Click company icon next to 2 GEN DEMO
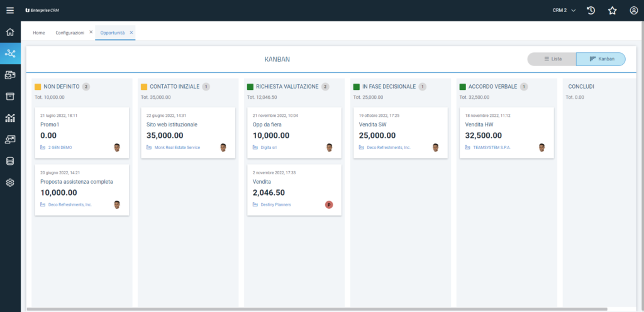Screen dimensions: 644x312 tap(43, 147)
